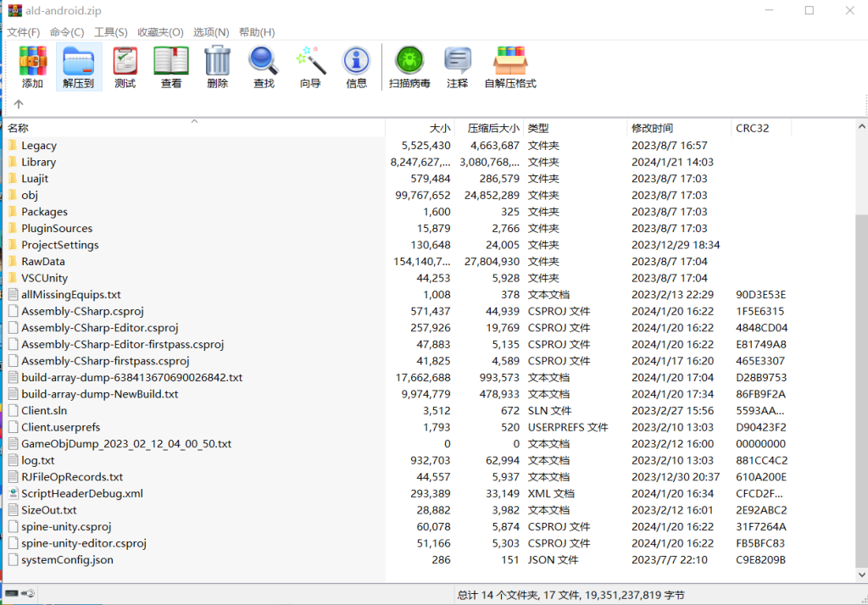Sort by 名称 column header

pyautogui.click(x=19, y=128)
